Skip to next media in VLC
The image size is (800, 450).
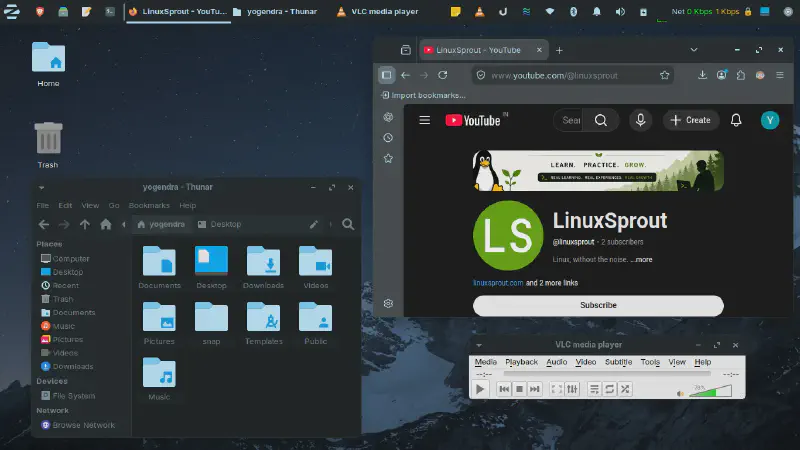(534, 389)
